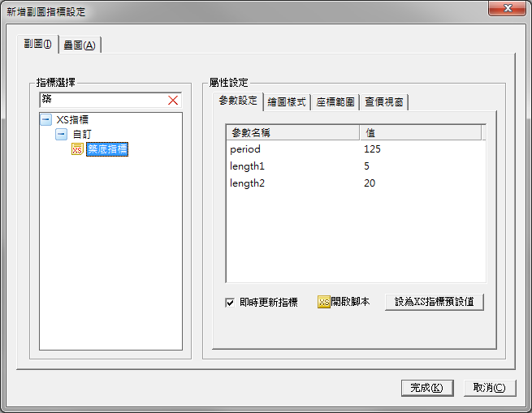Open the 繪圖樣式 tab
Viewport: 532px width, 413px height.
(287, 102)
